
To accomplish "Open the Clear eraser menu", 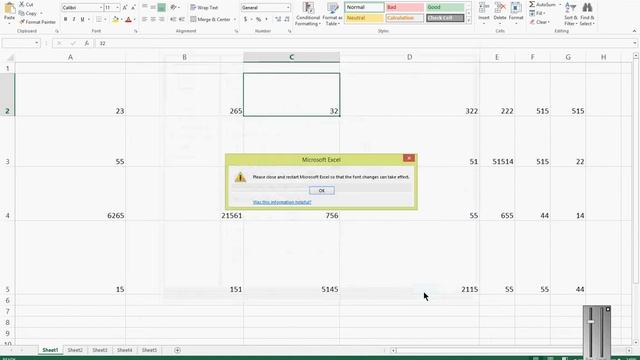I will (x=540, y=22).
